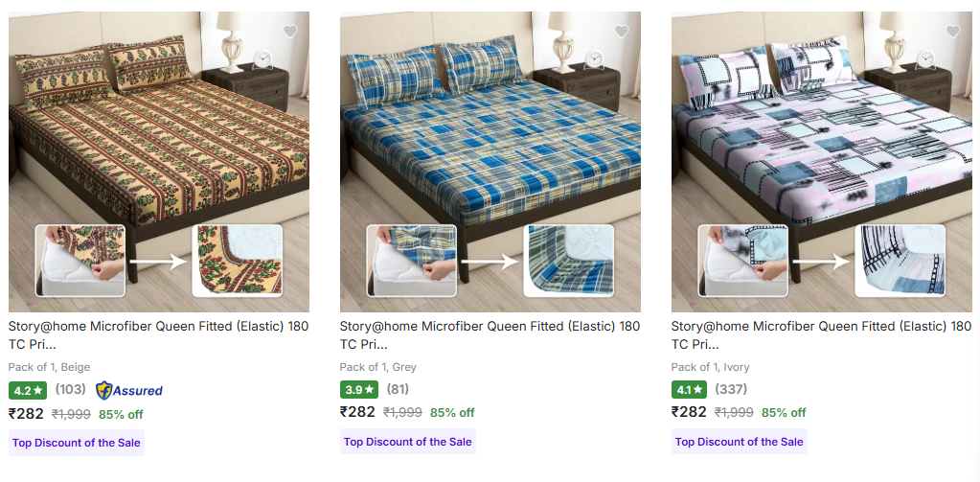The image size is (980, 482).
Task: Click Top Discount tag under ivory bedsheet
Action: click(740, 442)
